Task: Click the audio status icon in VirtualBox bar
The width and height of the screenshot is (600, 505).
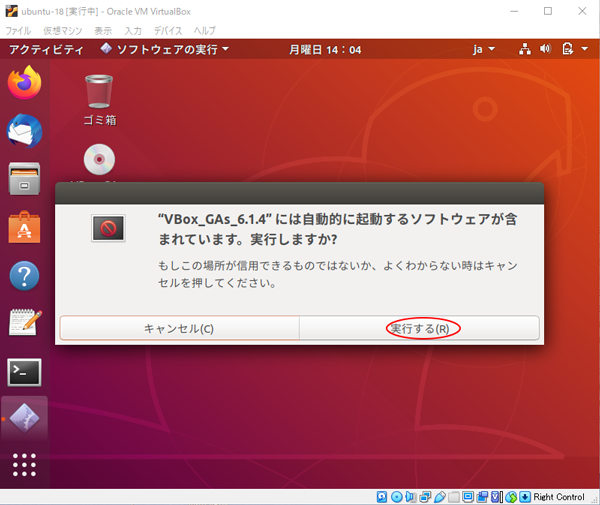Action: [411, 497]
